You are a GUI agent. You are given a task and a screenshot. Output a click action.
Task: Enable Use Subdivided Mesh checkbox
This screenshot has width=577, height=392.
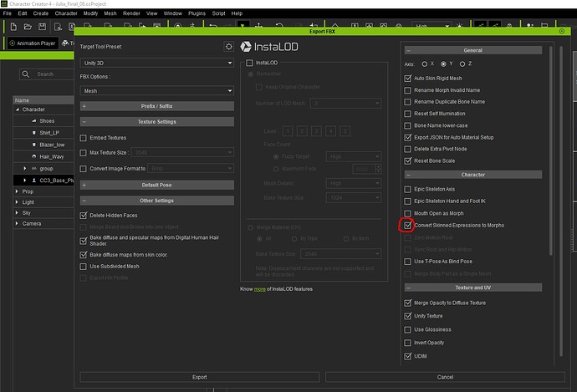click(x=83, y=267)
